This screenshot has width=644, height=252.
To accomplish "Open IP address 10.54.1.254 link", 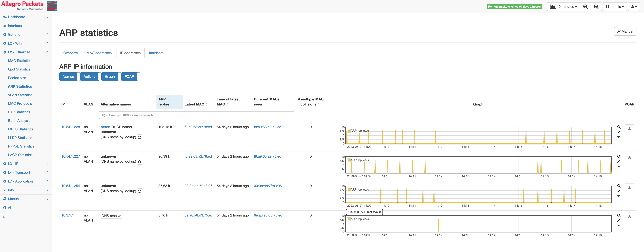I will coord(70,186).
